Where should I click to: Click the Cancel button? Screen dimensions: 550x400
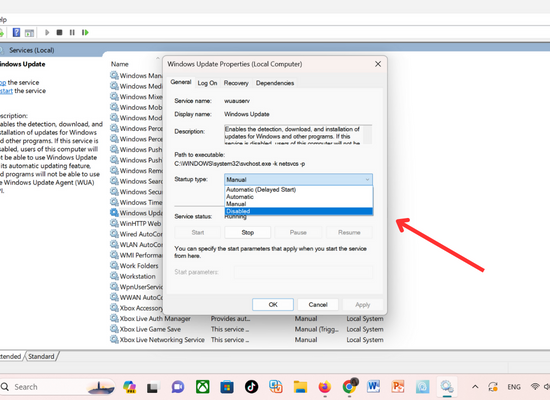point(318,305)
